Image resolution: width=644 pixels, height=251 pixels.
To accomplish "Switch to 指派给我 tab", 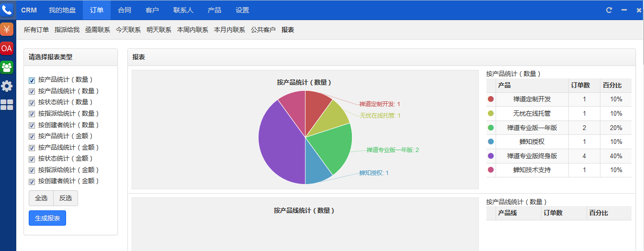I will [x=67, y=30].
